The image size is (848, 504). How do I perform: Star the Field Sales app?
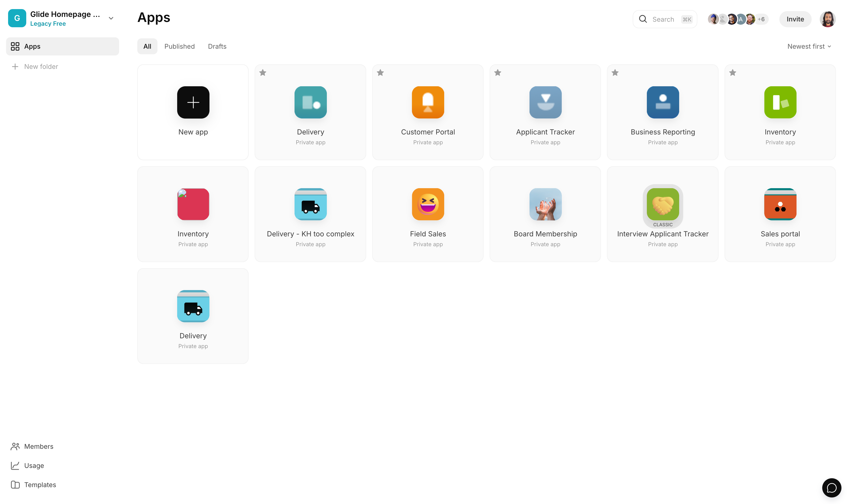pyautogui.click(x=381, y=175)
